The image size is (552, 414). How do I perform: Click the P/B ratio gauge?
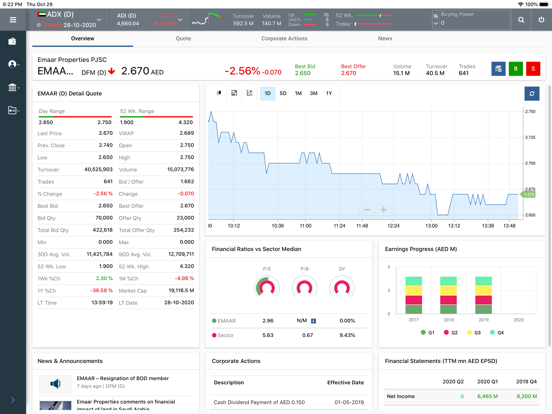305,287
